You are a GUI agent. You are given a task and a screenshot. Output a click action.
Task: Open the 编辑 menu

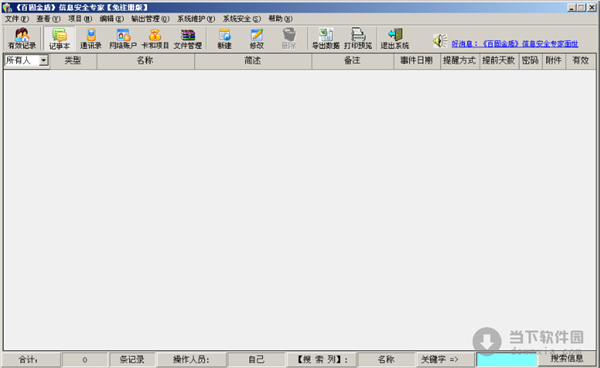111,19
